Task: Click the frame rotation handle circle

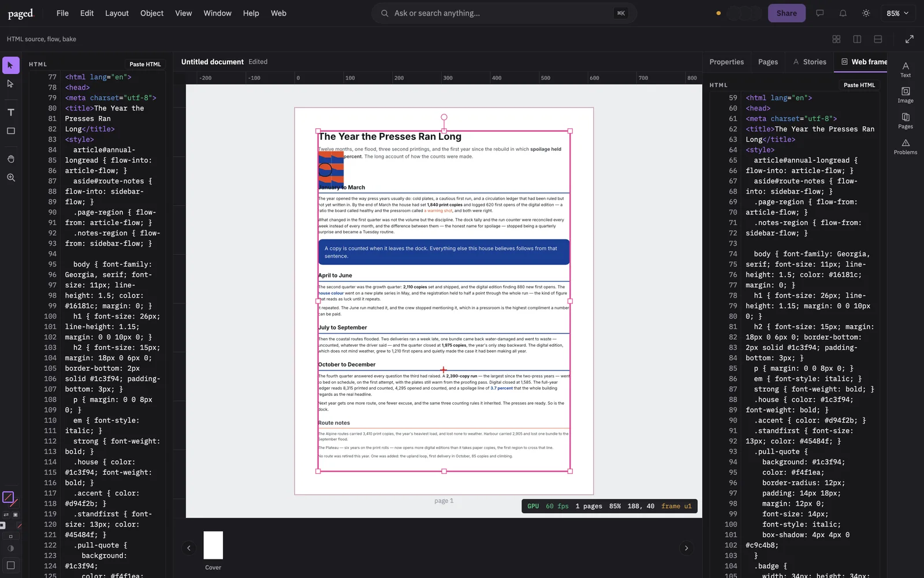Action: [444, 117]
